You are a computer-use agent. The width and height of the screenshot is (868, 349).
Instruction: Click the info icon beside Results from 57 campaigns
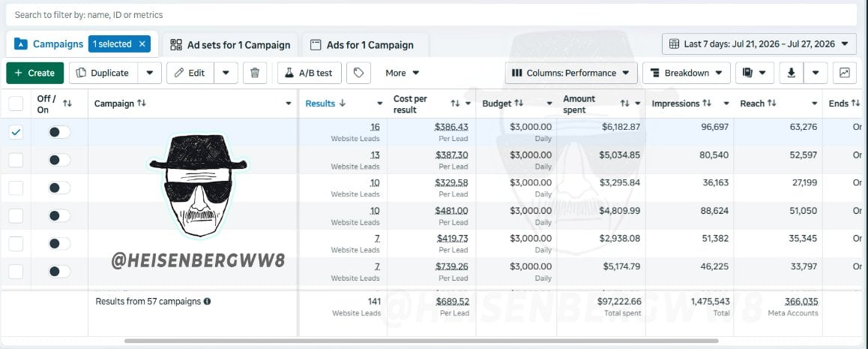coord(207,302)
